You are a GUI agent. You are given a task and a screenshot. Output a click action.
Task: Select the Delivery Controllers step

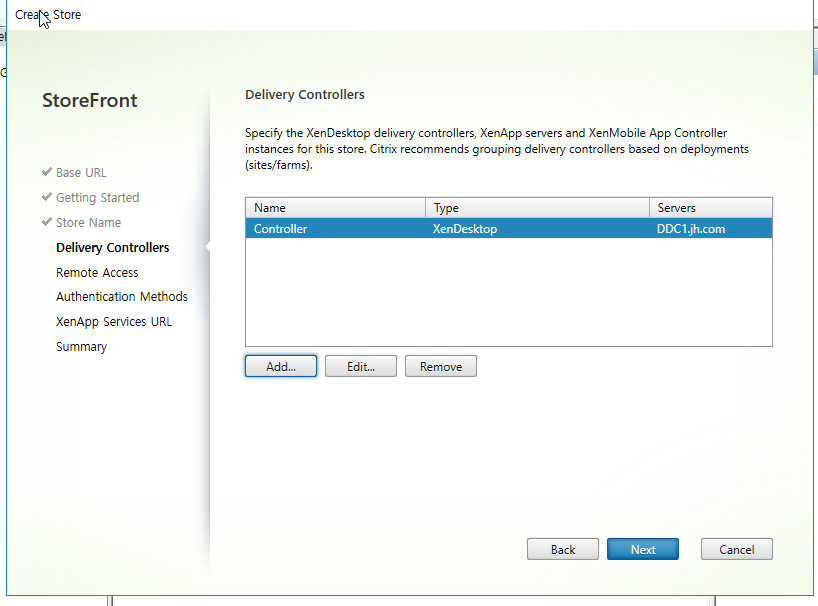113,248
